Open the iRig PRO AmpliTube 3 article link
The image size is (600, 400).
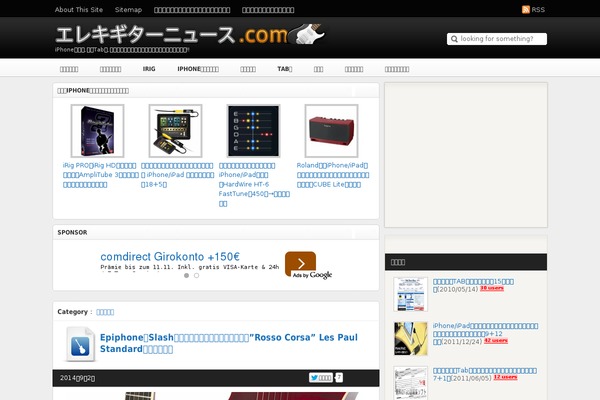[x=101, y=175]
